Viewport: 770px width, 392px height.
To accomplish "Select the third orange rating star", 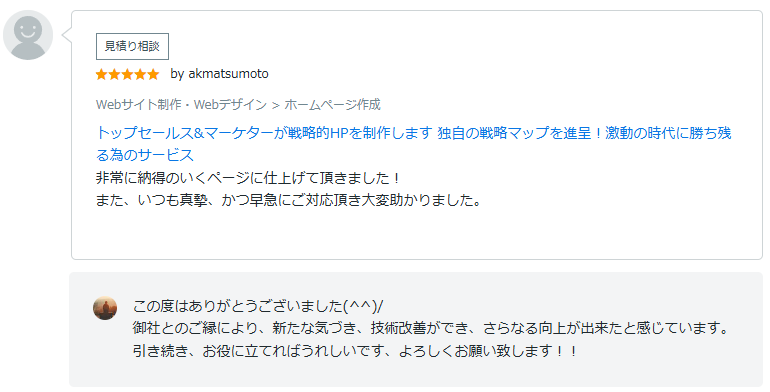I will click(x=127, y=74).
